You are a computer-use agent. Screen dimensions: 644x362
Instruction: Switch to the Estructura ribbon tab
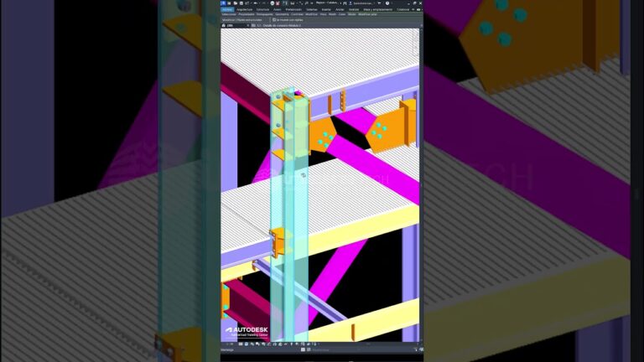tap(262, 9)
